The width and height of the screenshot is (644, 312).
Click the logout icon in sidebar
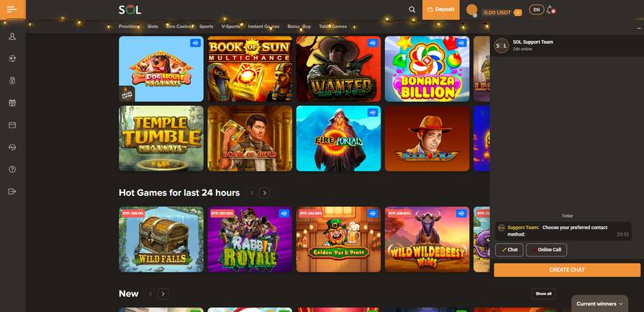coord(12,191)
